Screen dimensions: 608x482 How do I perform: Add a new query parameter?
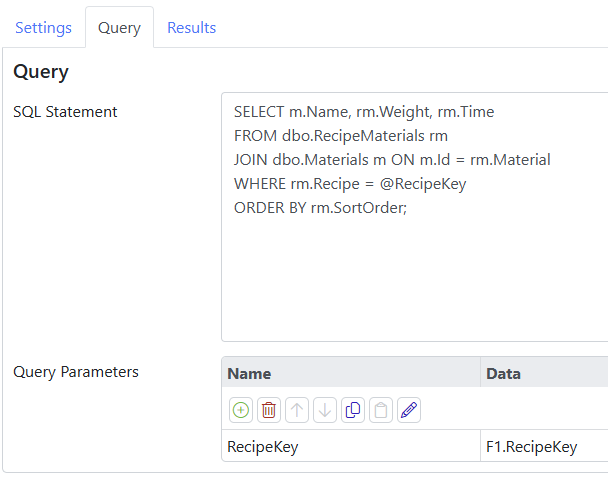click(x=241, y=410)
